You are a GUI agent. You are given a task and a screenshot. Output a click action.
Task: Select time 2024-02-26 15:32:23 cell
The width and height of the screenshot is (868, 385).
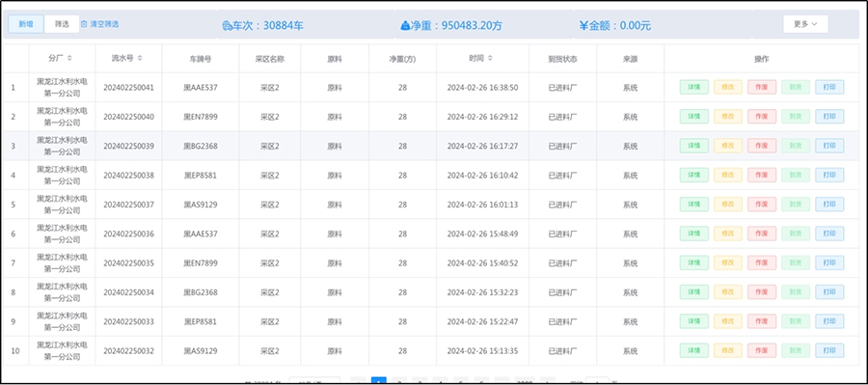tap(483, 292)
